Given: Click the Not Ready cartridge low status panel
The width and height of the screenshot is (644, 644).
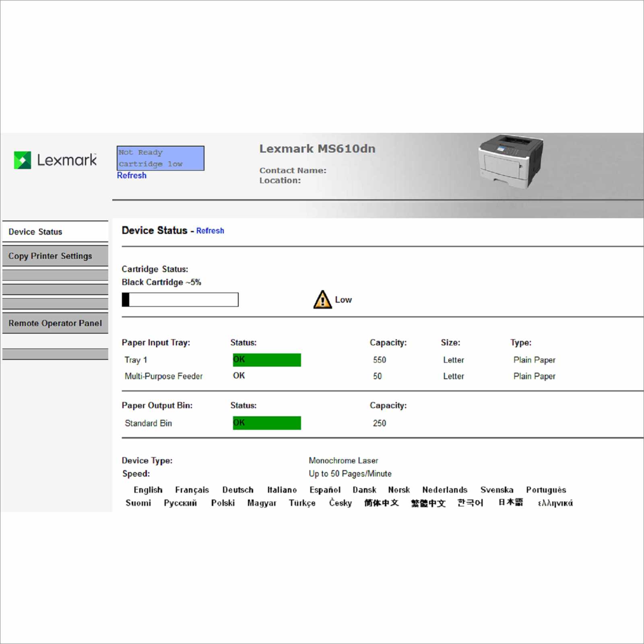Looking at the screenshot, I should pos(160,158).
